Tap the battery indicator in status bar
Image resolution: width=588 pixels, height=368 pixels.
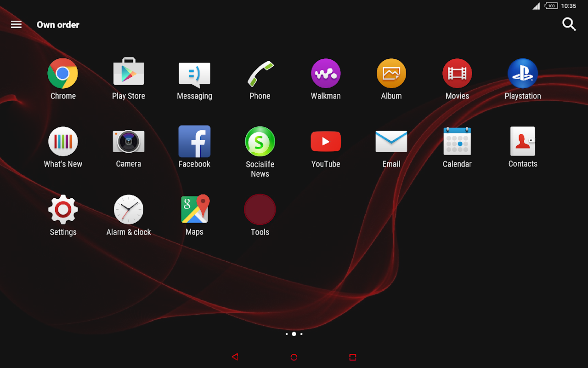551,6
